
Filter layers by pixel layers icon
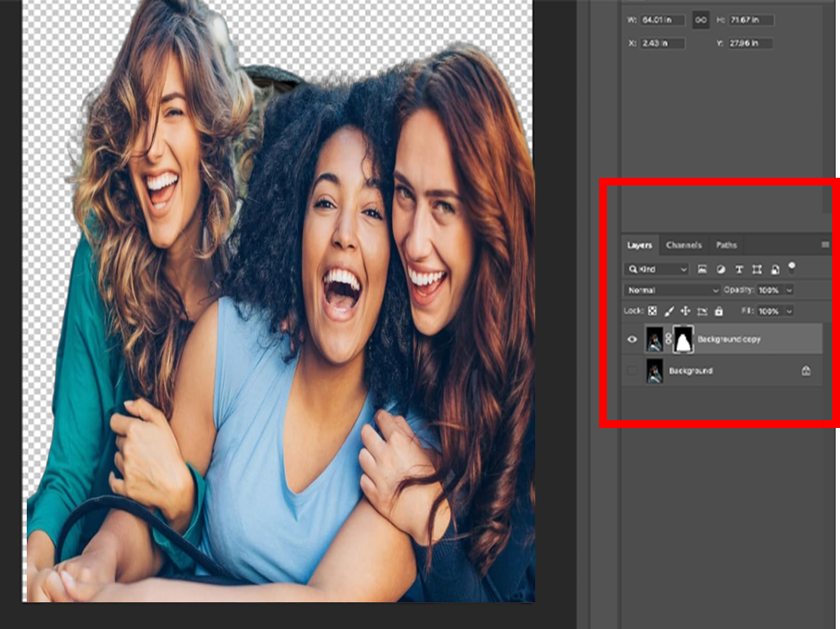click(703, 269)
